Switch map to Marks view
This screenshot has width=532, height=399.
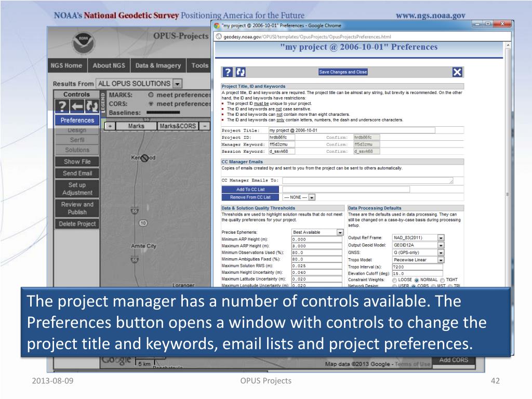tap(136, 126)
